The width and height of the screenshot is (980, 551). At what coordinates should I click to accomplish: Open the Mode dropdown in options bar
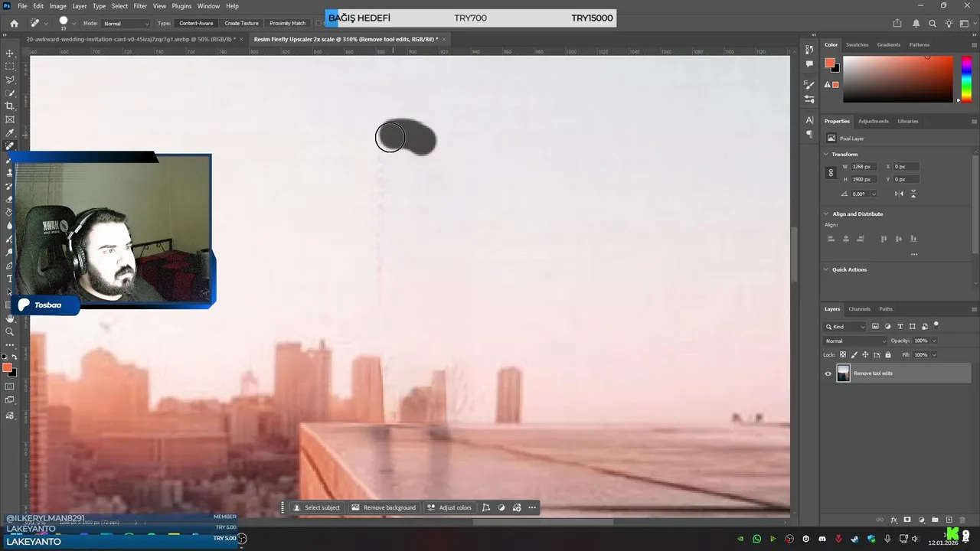coord(126,24)
